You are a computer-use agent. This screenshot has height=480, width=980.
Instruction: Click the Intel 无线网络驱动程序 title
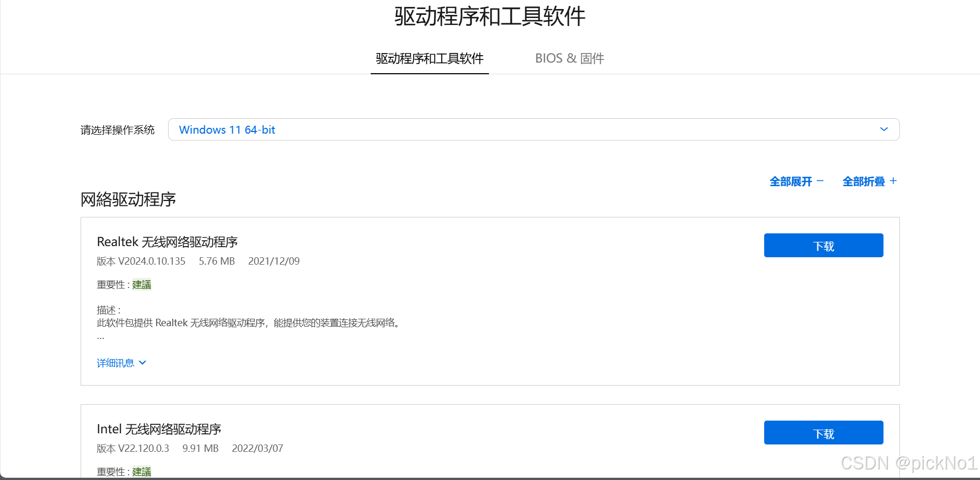click(x=159, y=429)
